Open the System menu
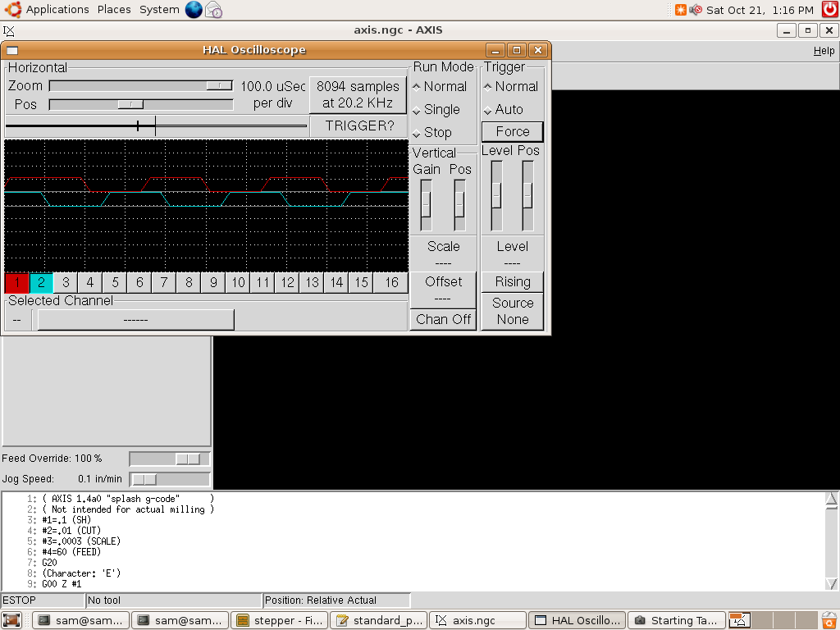Screen dimensions: 840x630 tap(159, 10)
